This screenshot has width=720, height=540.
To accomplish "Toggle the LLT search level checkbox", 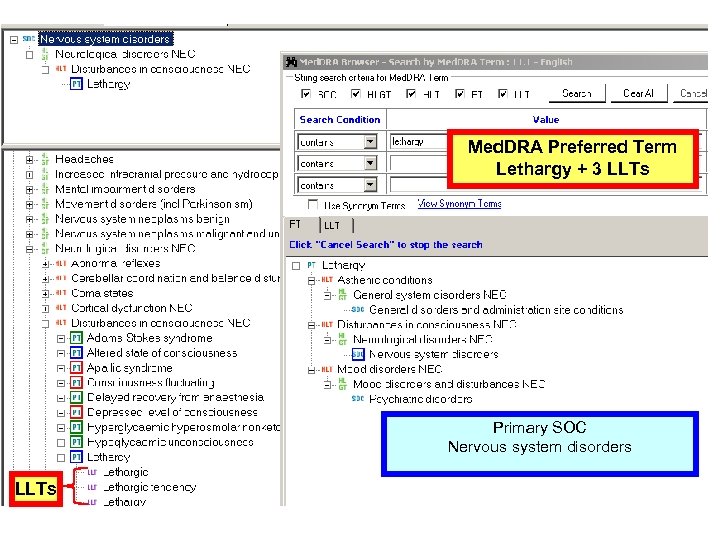I will 503,94.
